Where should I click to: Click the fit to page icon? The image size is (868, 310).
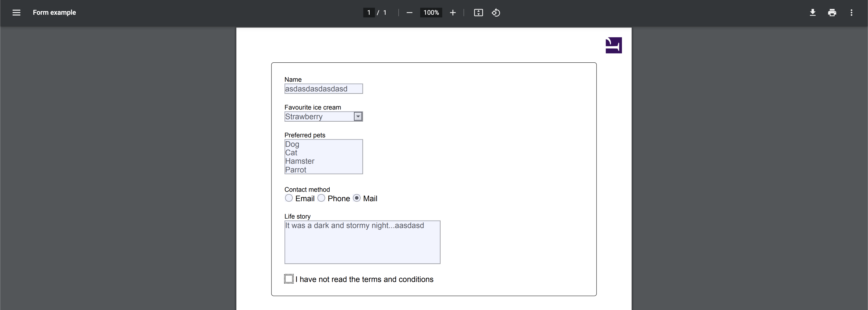point(479,13)
